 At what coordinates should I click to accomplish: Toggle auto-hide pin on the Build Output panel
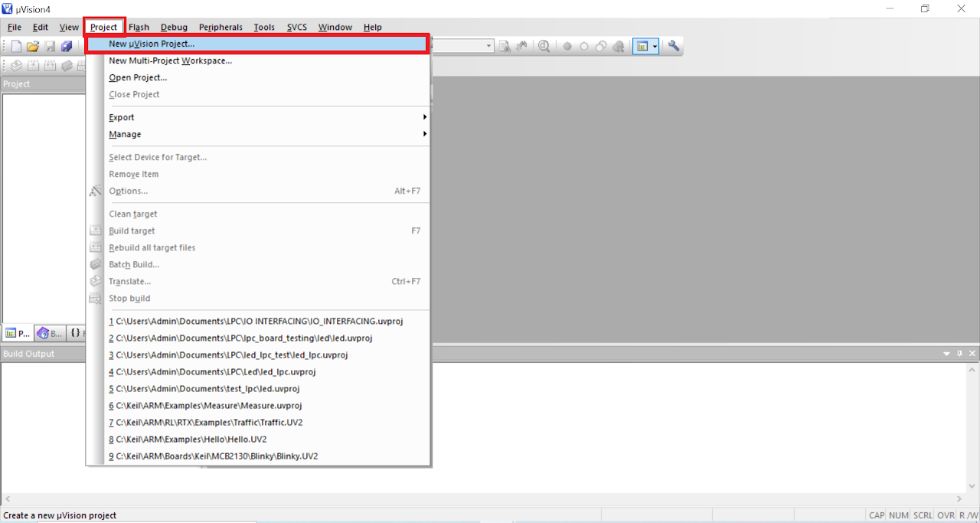(x=959, y=353)
